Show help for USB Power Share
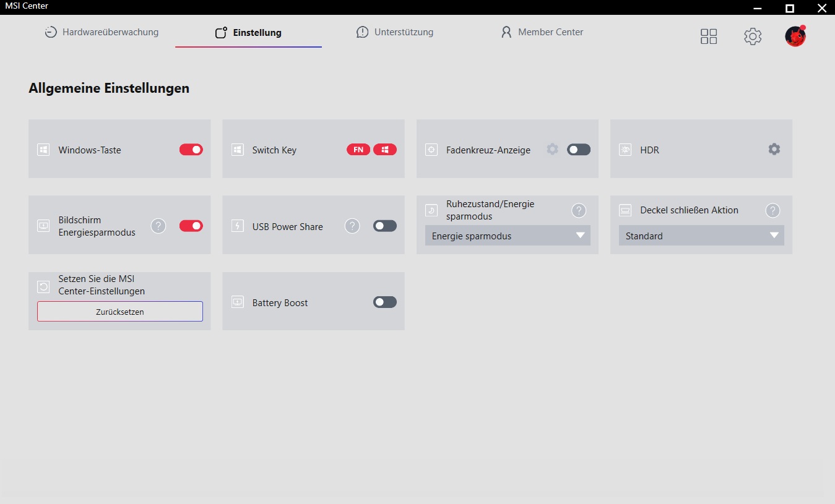835x504 pixels. coord(352,226)
